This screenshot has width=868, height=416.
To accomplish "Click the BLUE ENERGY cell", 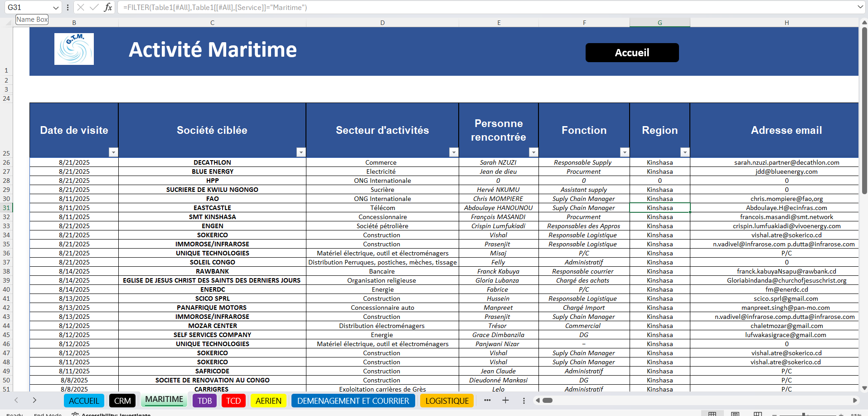I will point(212,171).
